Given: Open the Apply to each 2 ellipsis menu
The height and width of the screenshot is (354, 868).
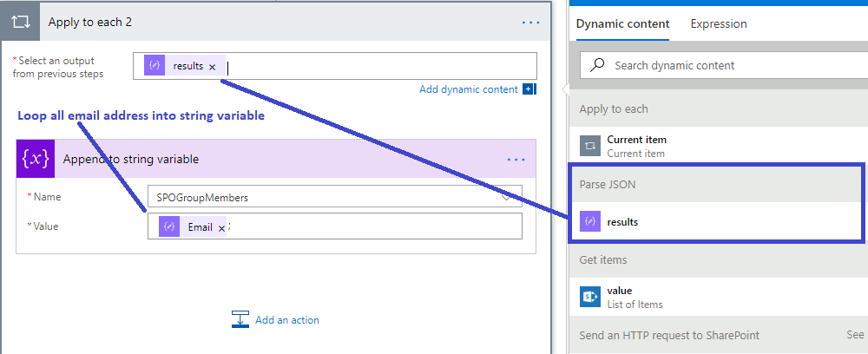Looking at the screenshot, I should point(531,23).
